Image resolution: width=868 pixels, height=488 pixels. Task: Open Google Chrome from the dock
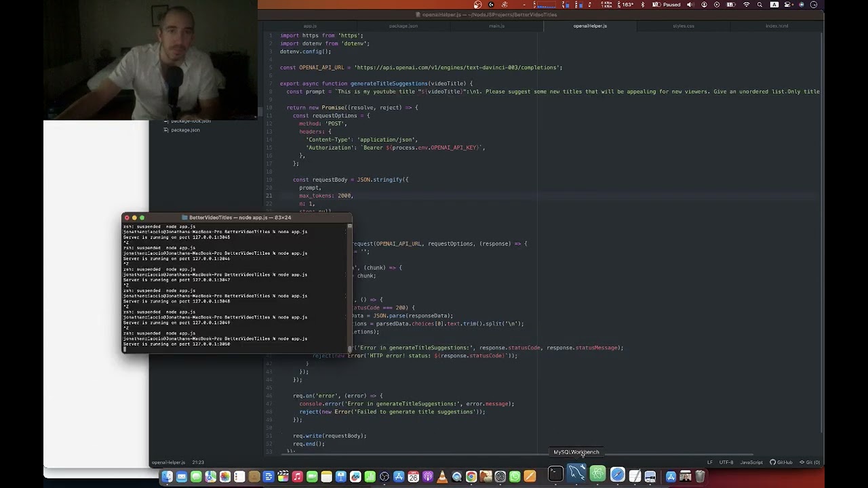pyautogui.click(x=471, y=476)
